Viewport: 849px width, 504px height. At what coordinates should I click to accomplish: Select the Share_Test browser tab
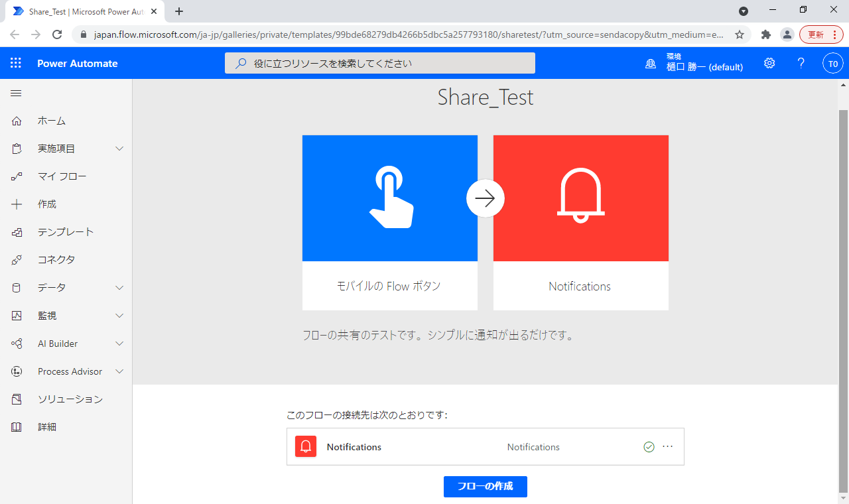[84, 11]
